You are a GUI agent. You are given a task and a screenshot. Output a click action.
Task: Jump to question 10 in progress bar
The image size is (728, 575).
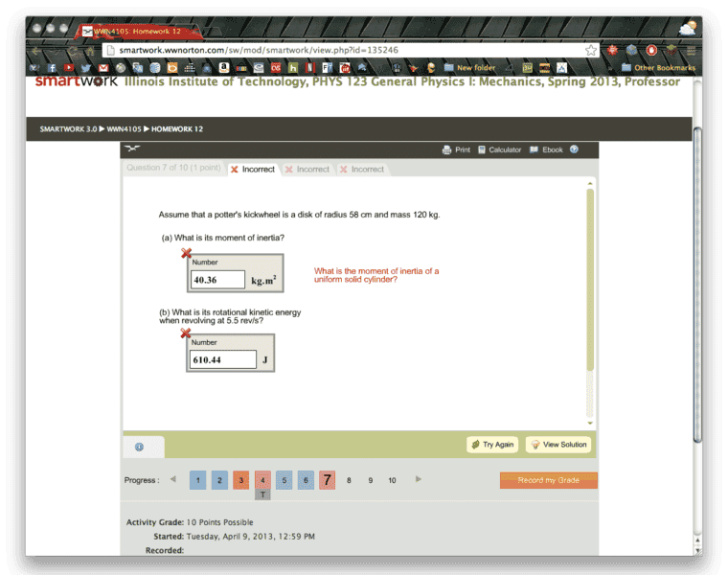click(x=393, y=480)
